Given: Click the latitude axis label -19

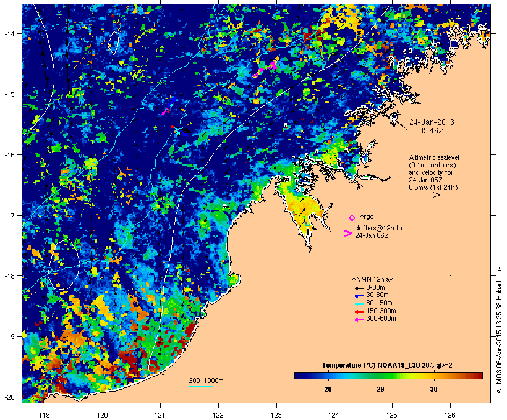Looking at the screenshot, I should click(x=8, y=337).
